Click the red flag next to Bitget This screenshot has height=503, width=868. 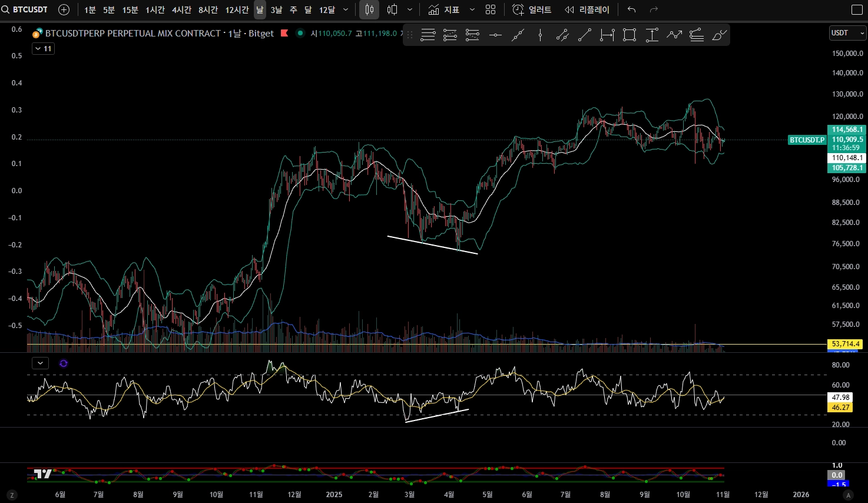click(x=284, y=33)
